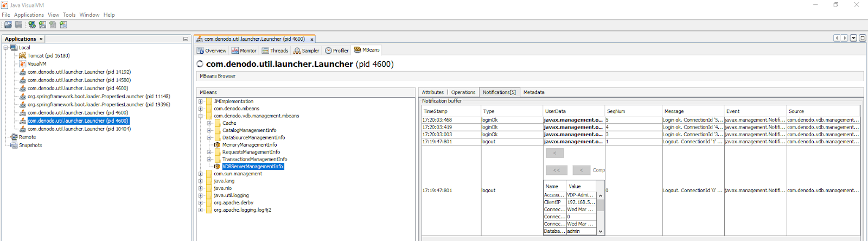Collapse the com.denodo.vdb.management.mbeans node
This screenshot has width=868, height=241.
[x=200, y=116]
